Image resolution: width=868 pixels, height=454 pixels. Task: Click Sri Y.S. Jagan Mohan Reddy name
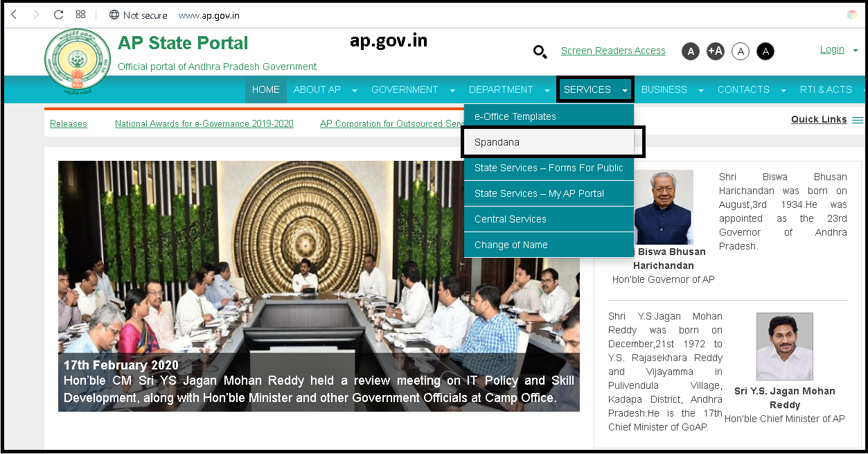click(x=785, y=398)
